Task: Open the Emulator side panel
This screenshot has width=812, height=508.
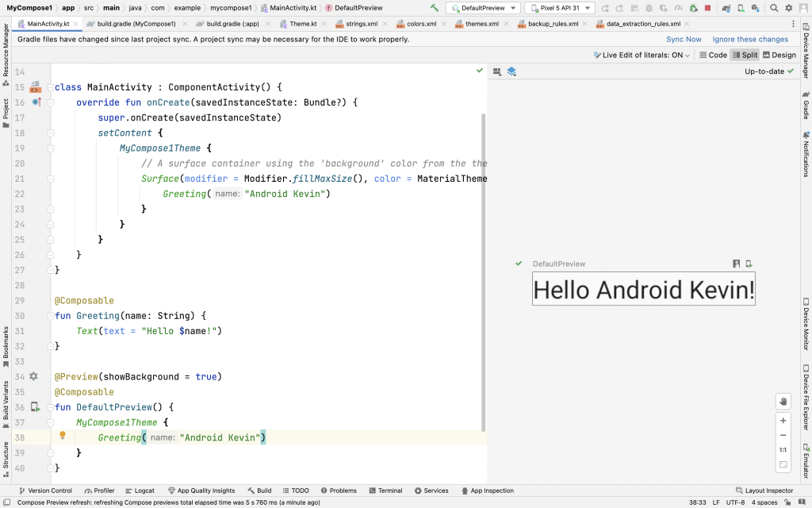Action: (x=806, y=460)
